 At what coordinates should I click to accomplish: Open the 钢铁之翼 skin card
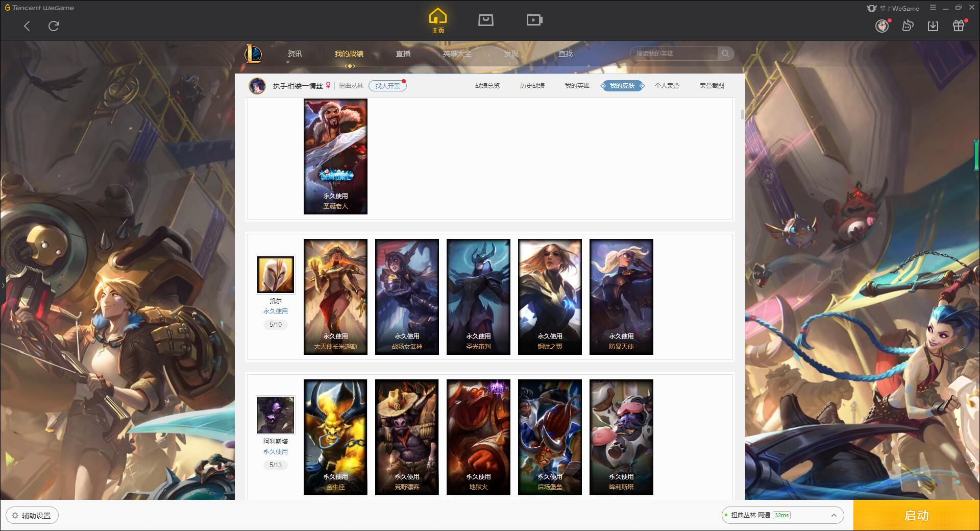click(550, 297)
